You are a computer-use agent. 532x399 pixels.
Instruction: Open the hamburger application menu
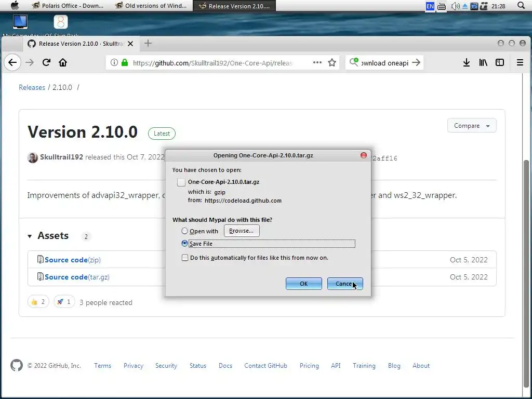pyautogui.click(x=520, y=62)
